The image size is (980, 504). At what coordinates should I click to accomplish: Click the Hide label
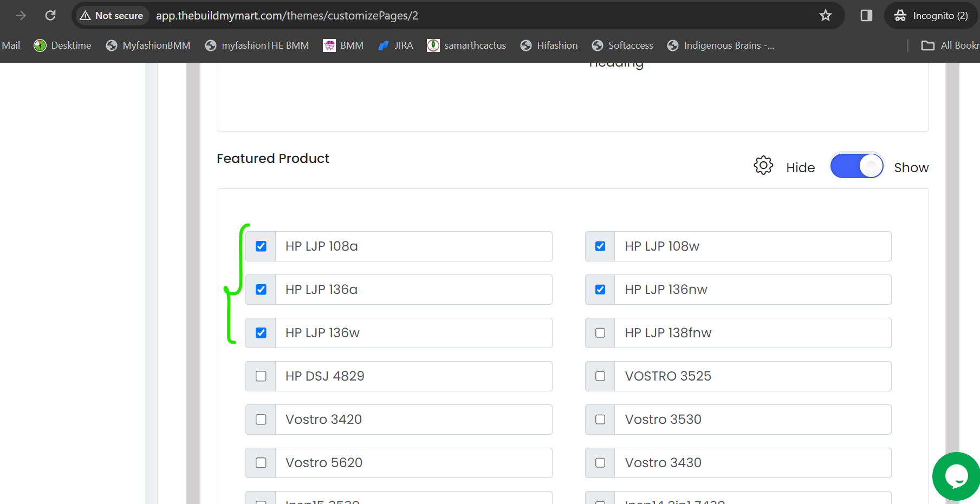800,168
